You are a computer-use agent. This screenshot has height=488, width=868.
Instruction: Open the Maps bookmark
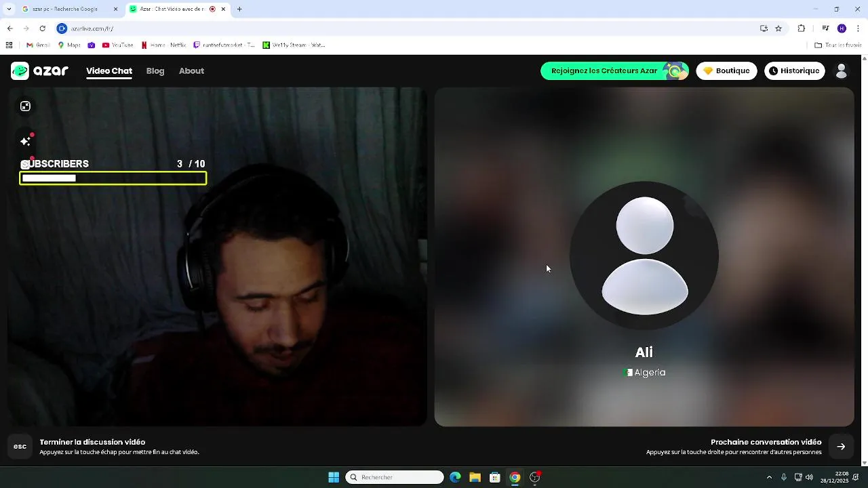click(x=69, y=45)
